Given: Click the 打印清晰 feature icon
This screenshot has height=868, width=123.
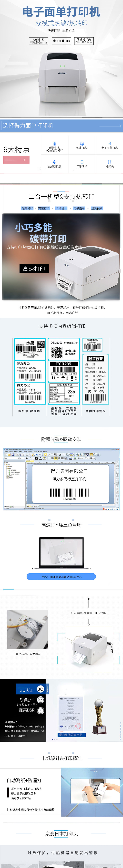Looking at the screenshot, I should pyautogui.click(x=82, y=162).
